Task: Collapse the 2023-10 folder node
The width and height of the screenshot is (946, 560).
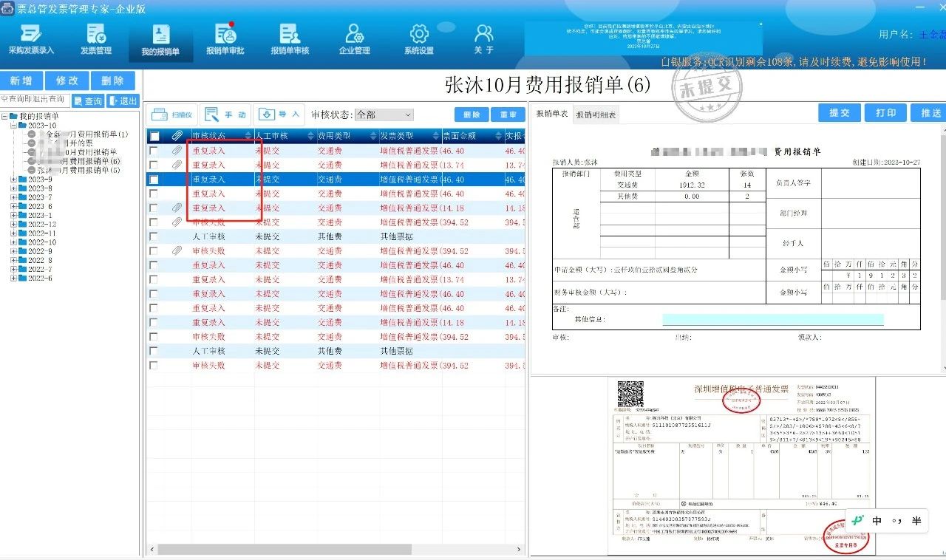Action: click(x=14, y=126)
